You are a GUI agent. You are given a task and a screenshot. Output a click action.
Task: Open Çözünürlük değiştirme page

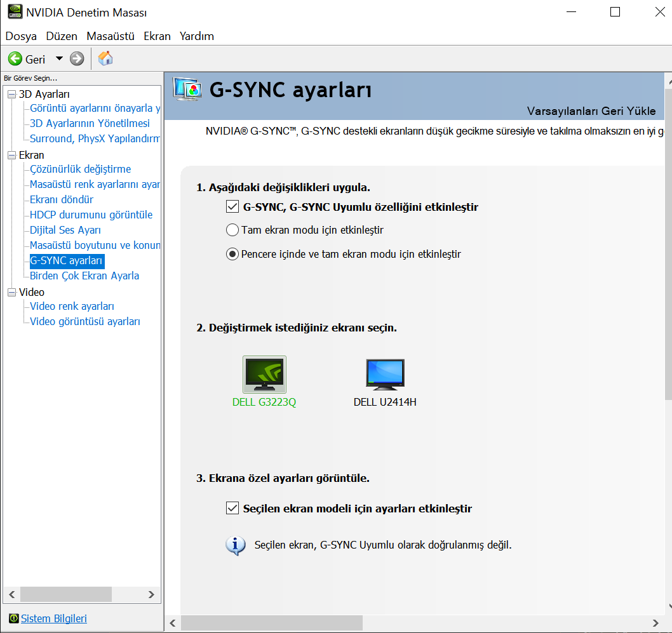coord(80,169)
